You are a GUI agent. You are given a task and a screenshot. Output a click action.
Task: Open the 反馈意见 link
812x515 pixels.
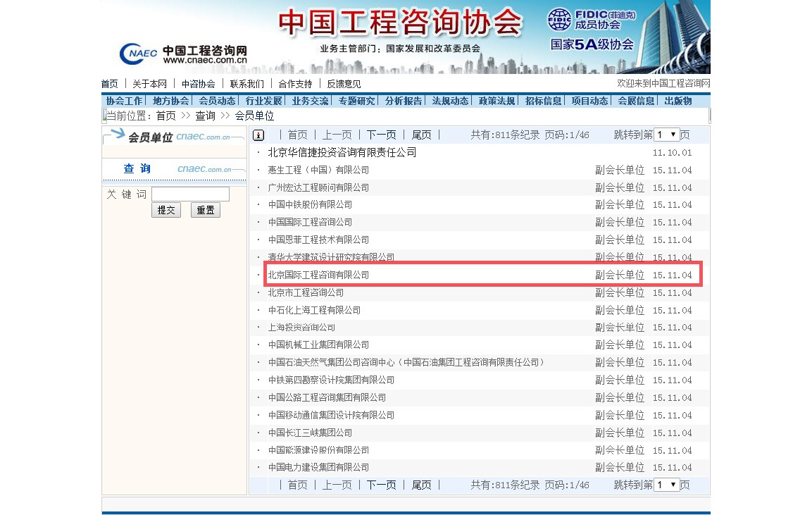pos(344,84)
